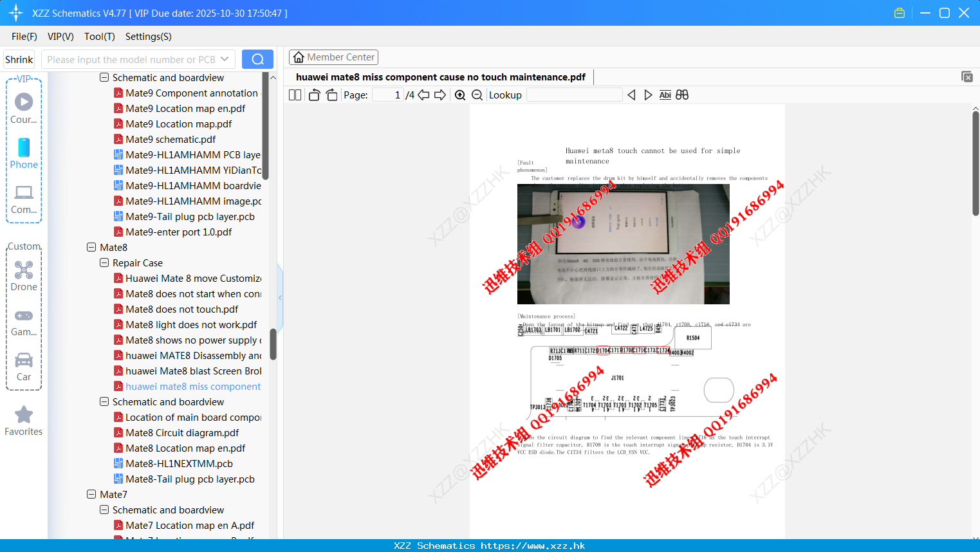Screen dimensions: 980x552
Task: Open the Drone category
Action: pyautogui.click(x=24, y=275)
